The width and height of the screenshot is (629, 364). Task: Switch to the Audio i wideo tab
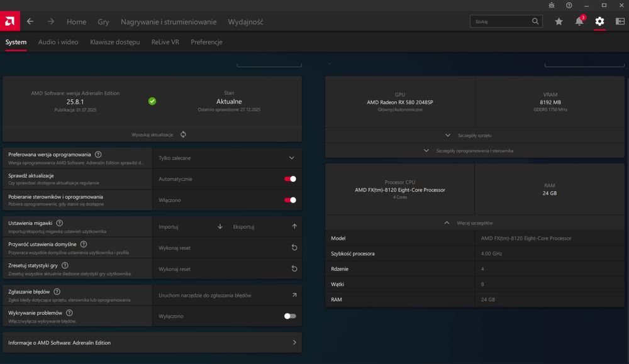58,42
